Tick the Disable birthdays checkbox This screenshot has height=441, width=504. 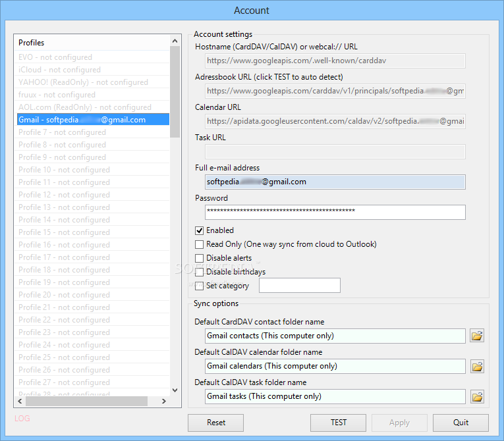tap(199, 272)
